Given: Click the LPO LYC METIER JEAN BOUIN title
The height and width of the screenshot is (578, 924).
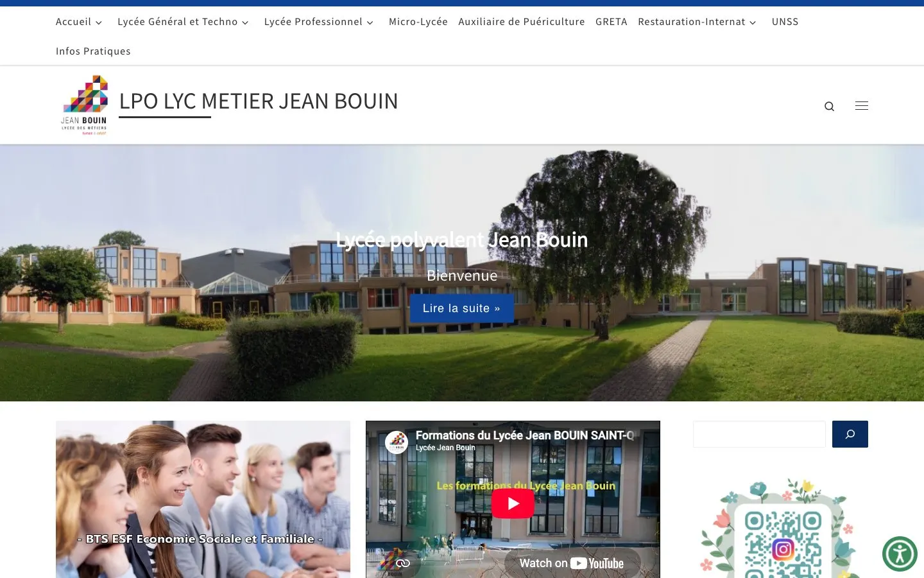Looking at the screenshot, I should [x=259, y=101].
